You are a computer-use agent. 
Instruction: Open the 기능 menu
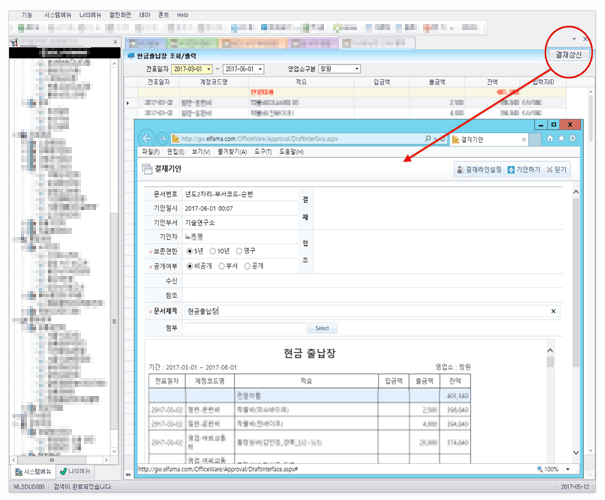click(27, 15)
